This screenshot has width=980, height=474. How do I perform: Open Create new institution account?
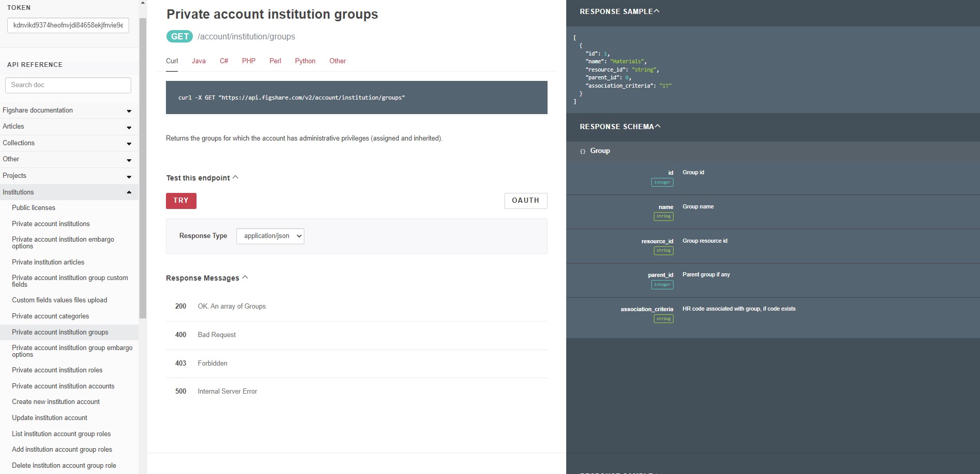(56, 402)
